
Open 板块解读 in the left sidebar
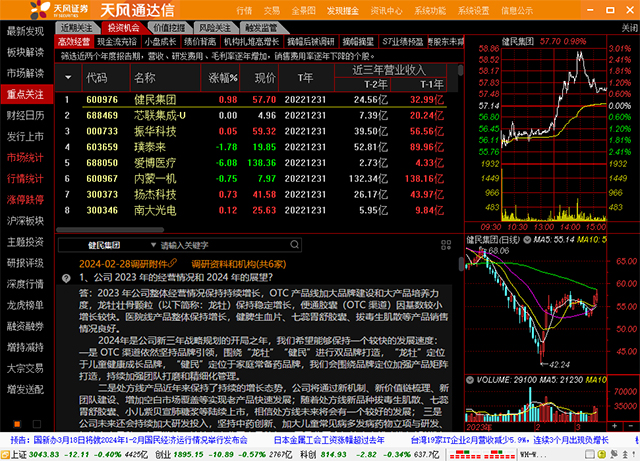click(x=25, y=52)
